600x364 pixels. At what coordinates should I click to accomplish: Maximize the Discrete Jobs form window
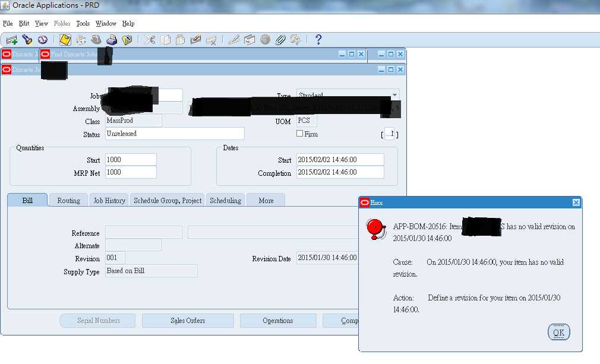coord(391,69)
